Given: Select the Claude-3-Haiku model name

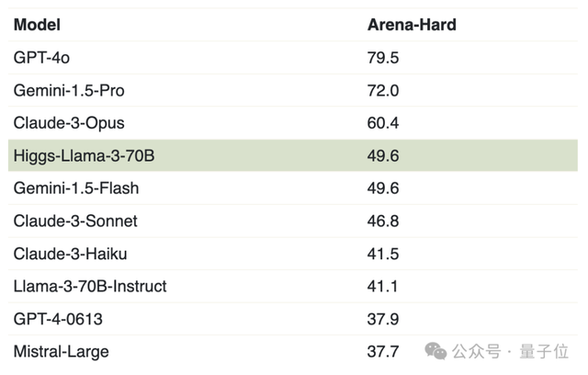Looking at the screenshot, I should point(70,254).
